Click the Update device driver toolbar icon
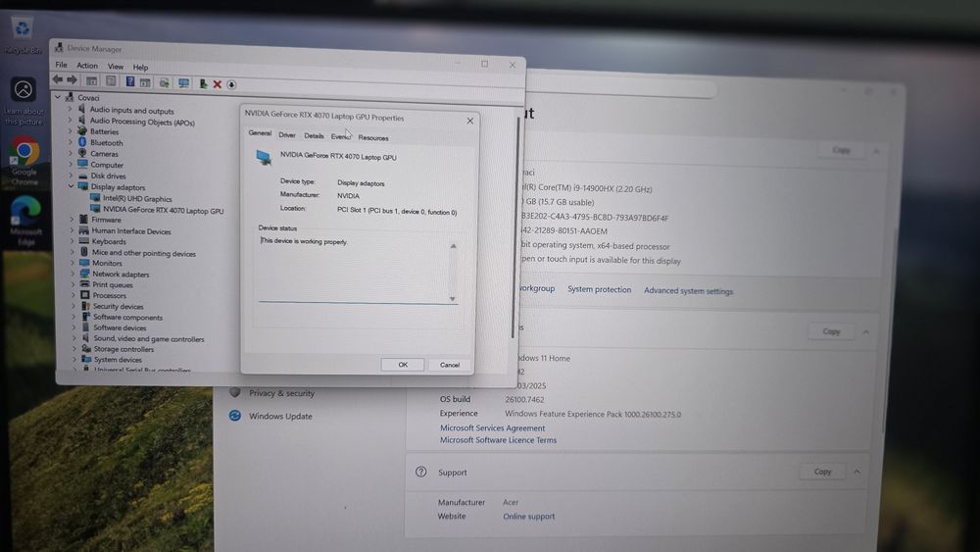 pyautogui.click(x=203, y=83)
